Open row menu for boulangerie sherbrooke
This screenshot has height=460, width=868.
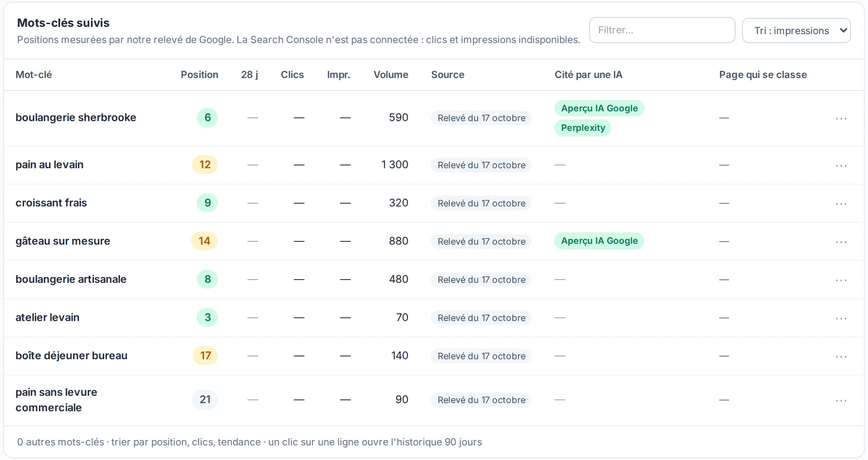(x=841, y=118)
